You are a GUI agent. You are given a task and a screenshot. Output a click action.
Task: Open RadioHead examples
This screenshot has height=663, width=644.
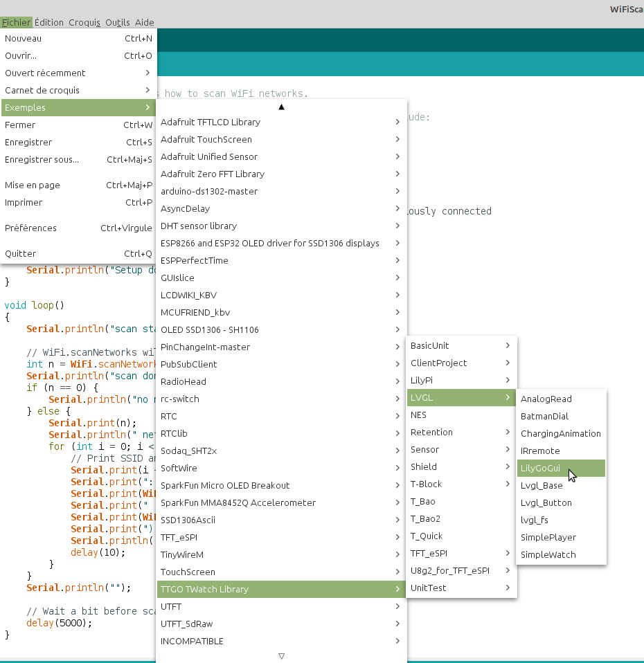click(281, 382)
